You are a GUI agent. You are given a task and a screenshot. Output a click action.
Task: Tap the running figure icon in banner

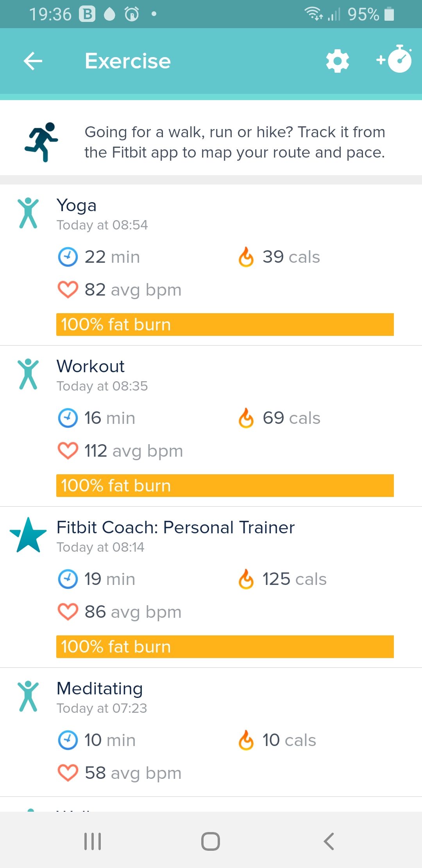click(x=42, y=142)
